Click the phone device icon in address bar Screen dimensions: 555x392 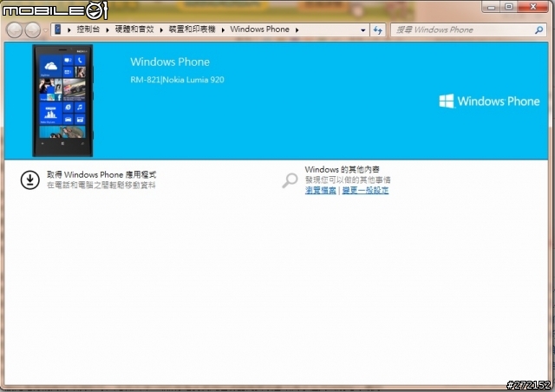click(58, 29)
